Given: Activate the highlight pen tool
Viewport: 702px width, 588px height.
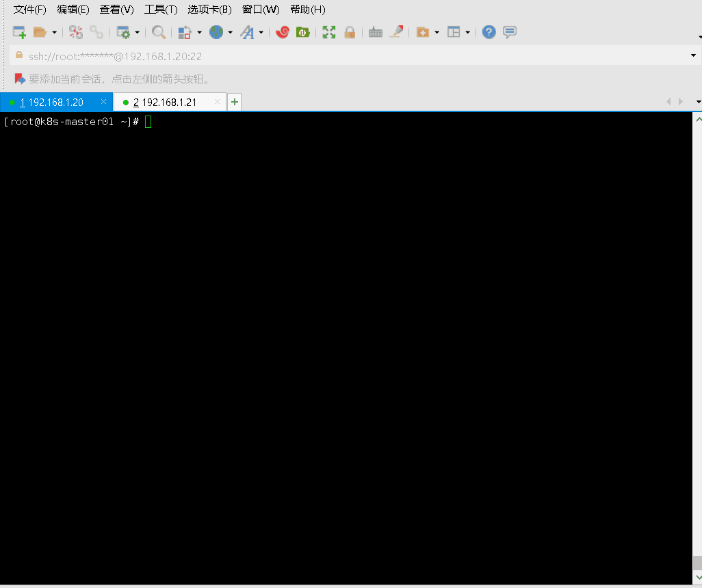Looking at the screenshot, I should tap(396, 31).
